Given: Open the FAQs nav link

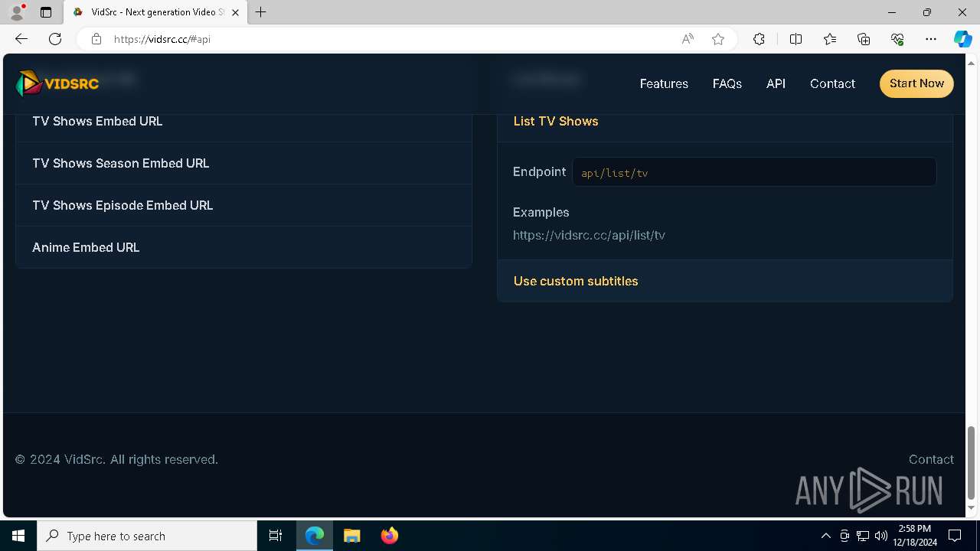Looking at the screenshot, I should [727, 83].
